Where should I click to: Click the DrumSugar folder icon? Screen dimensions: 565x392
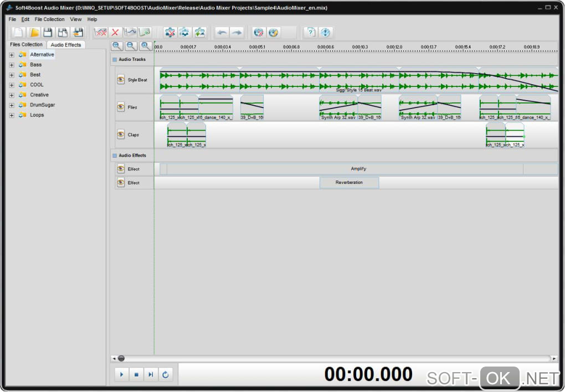23,105
